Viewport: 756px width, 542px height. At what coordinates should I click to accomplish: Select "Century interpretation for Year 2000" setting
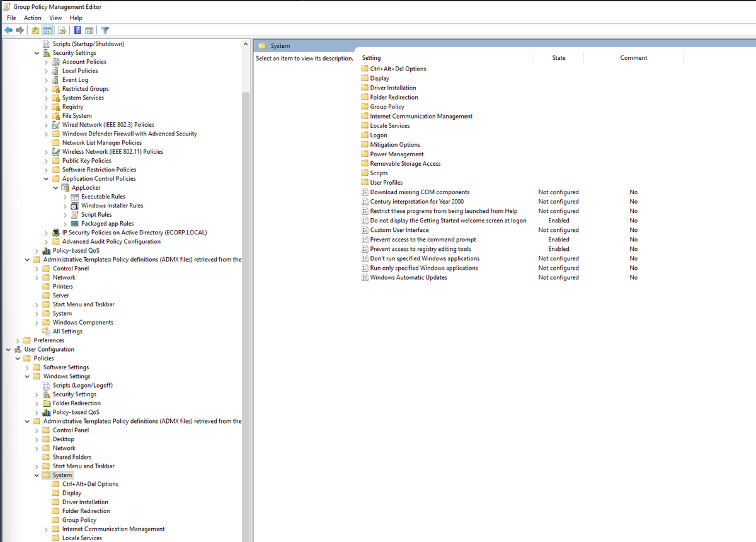point(417,202)
